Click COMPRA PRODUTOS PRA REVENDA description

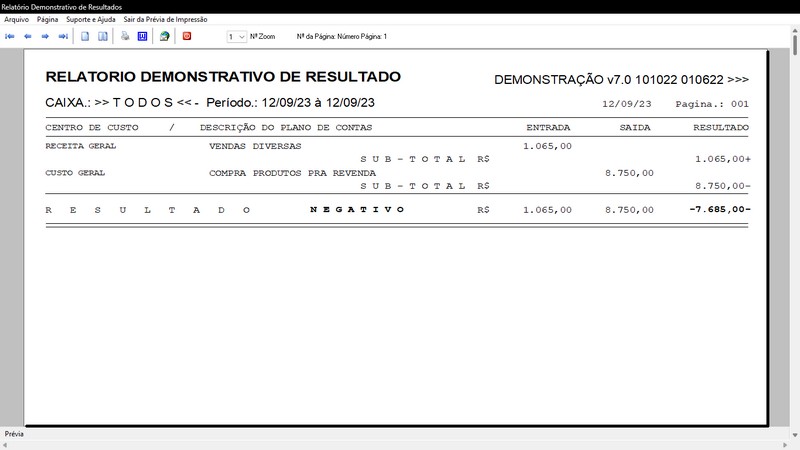click(292, 173)
